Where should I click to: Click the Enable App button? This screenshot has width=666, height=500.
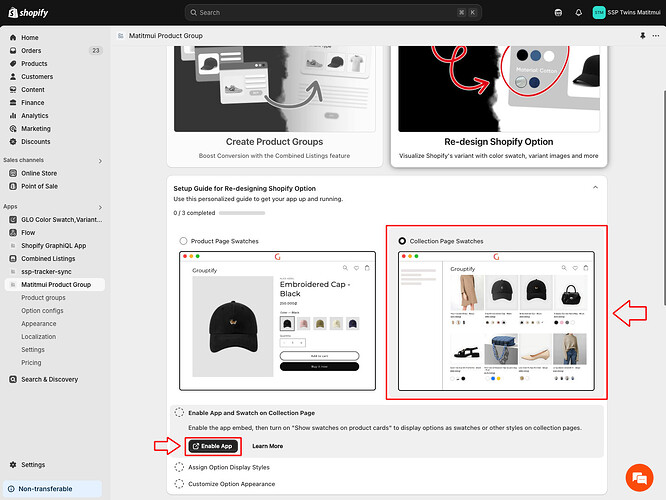211,446
